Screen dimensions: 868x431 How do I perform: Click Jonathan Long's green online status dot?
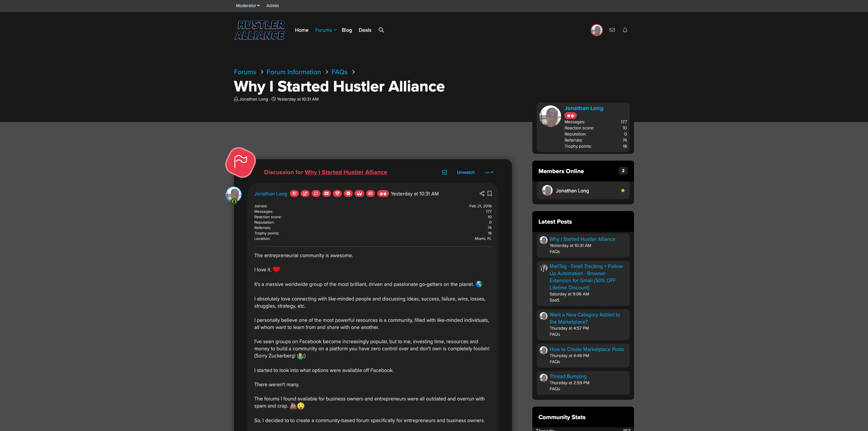point(623,190)
